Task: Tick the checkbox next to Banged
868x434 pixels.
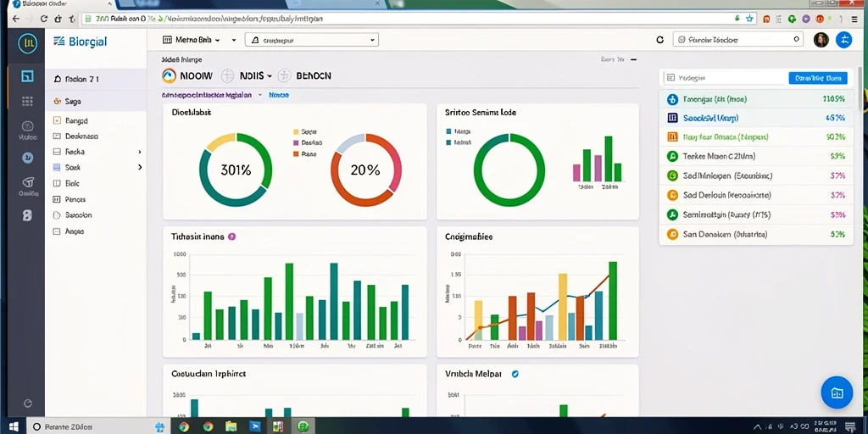Action: (57, 120)
